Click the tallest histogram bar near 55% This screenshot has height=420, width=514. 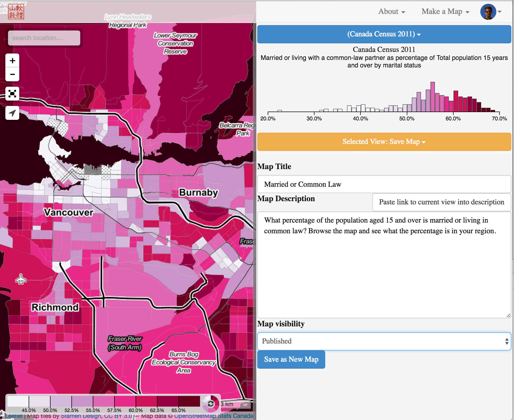pyautogui.click(x=432, y=97)
